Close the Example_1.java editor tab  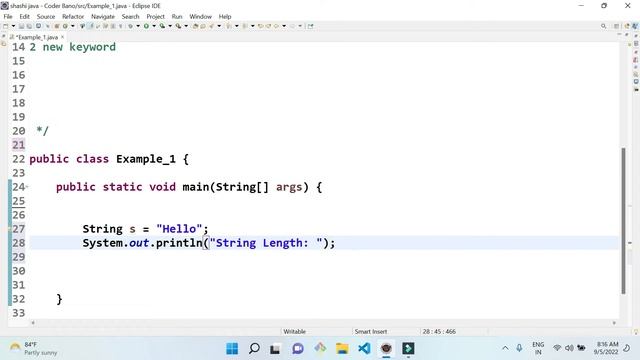click(62, 37)
